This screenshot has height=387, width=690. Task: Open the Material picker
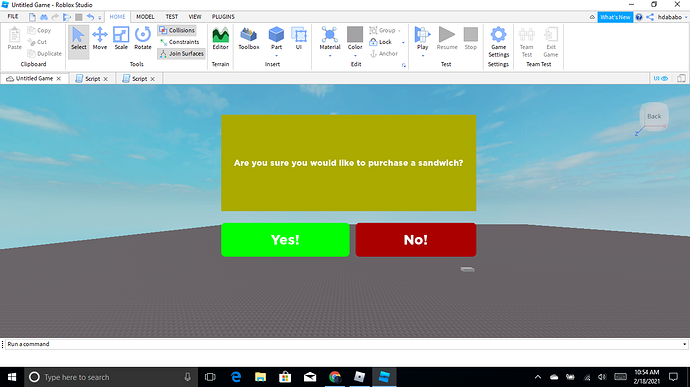pos(330,38)
